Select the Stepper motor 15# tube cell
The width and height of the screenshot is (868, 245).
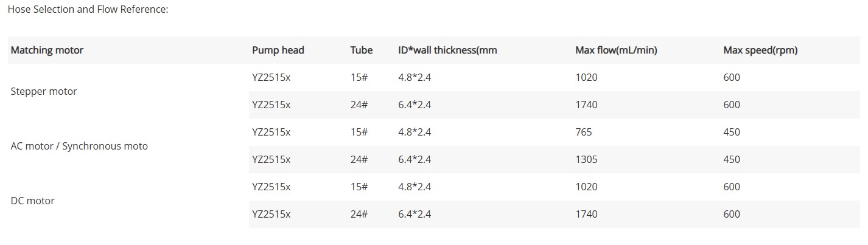coord(359,77)
